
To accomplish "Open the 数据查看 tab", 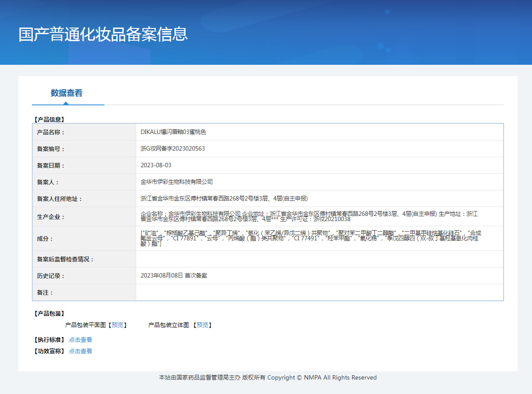I will (67, 93).
